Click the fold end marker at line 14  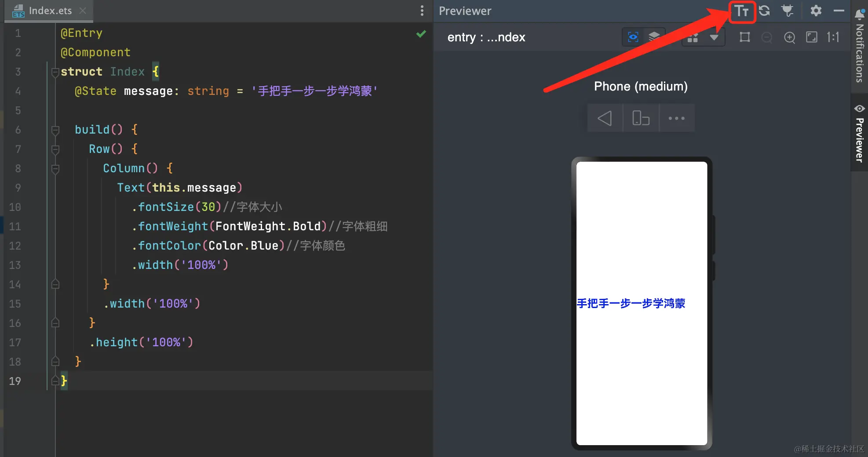tap(55, 284)
